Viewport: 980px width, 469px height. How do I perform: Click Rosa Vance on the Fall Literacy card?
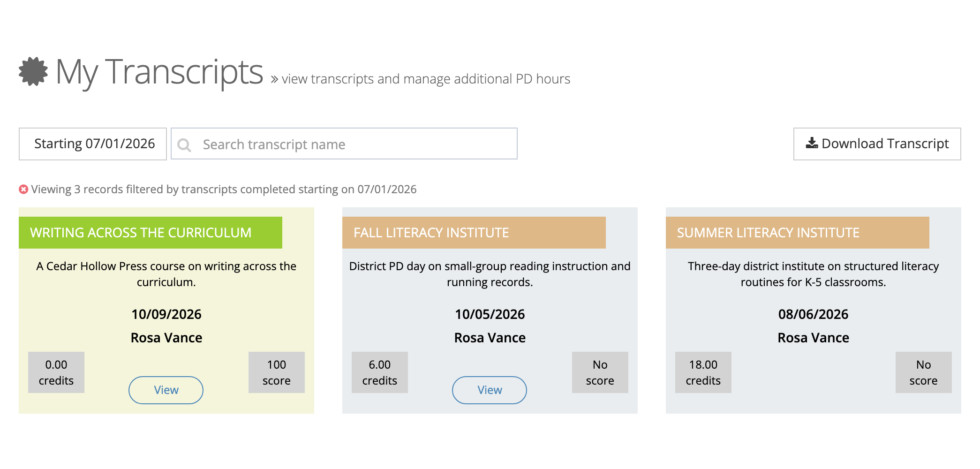(490, 338)
